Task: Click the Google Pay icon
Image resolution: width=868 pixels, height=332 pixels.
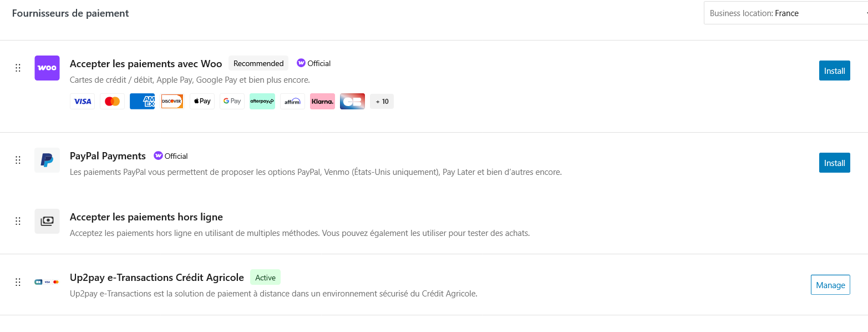Action: tap(232, 101)
